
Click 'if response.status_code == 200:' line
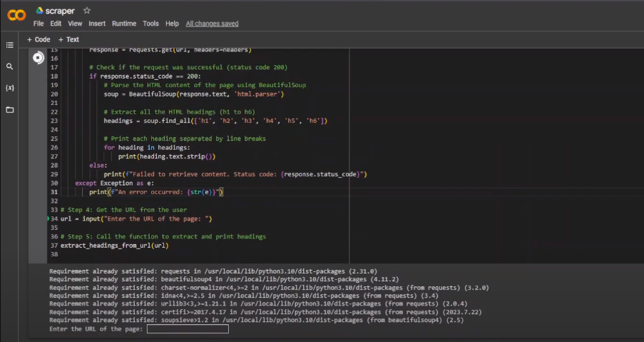pos(145,76)
